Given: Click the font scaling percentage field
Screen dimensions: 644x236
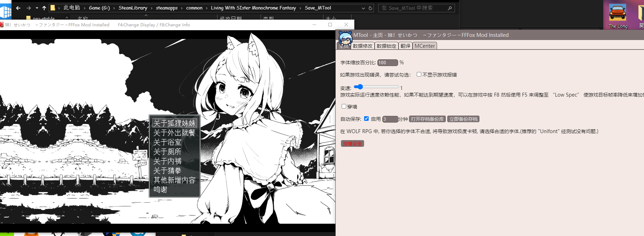Looking at the screenshot, I should (388, 63).
